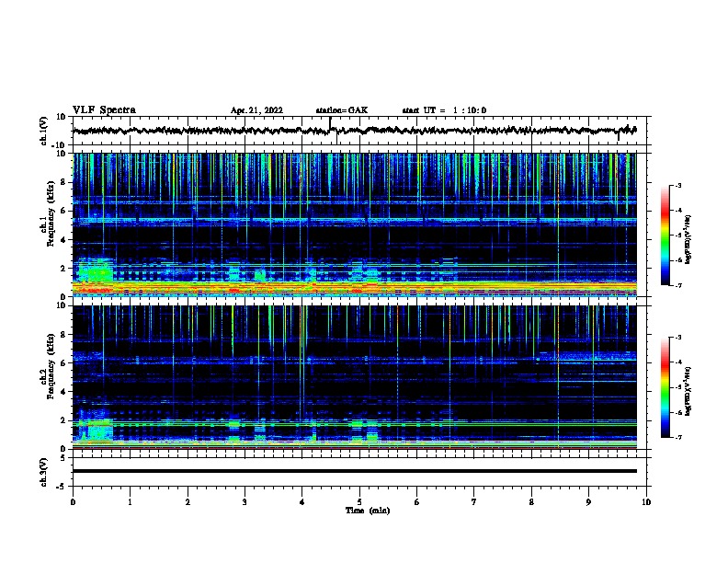Click the "Time (min)" x-axis label

[x=368, y=511]
